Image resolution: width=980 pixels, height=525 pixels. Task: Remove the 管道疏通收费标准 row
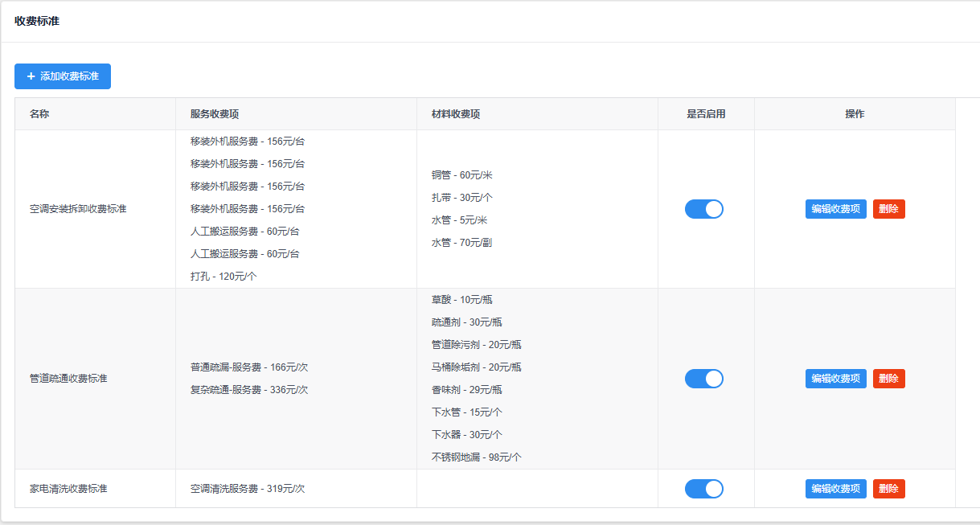point(888,379)
